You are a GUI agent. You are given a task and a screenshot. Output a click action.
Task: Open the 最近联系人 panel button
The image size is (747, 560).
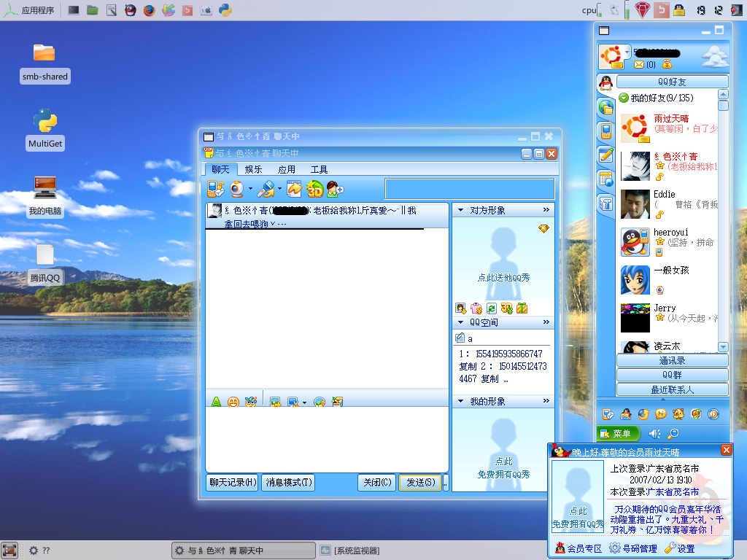click(672, 389)
